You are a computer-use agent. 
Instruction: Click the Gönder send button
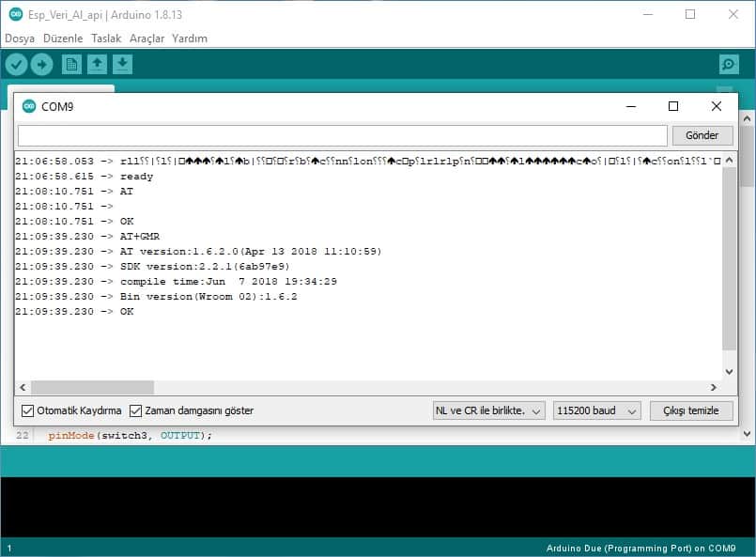pyautogui.click(x=702, y=135)
